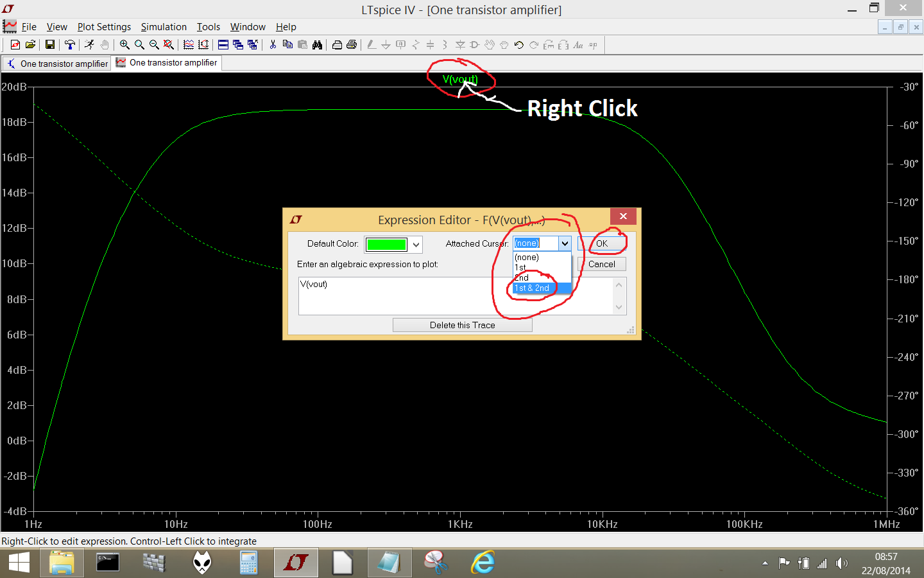Viewport: 924px width, 578px height.
Task: Click the Attached Cursor combo box arrow
Action: 565,243
